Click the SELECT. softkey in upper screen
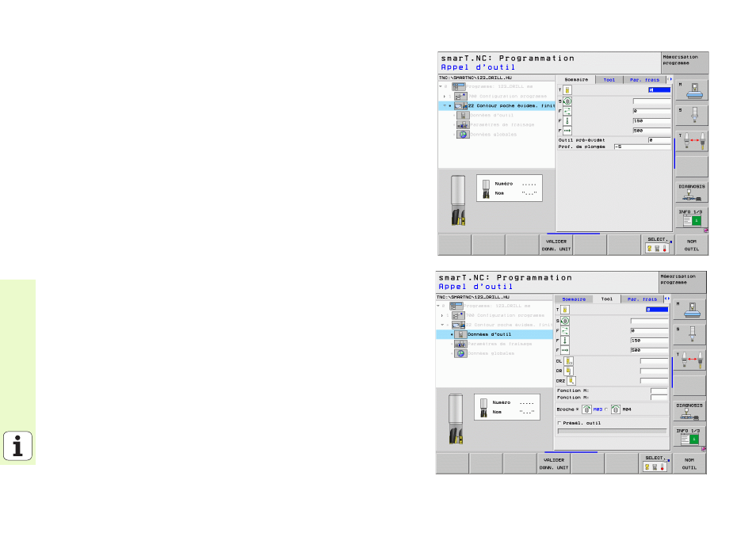Image resolution: width=756 pixels, height=533 pixels. coord(658,246)
